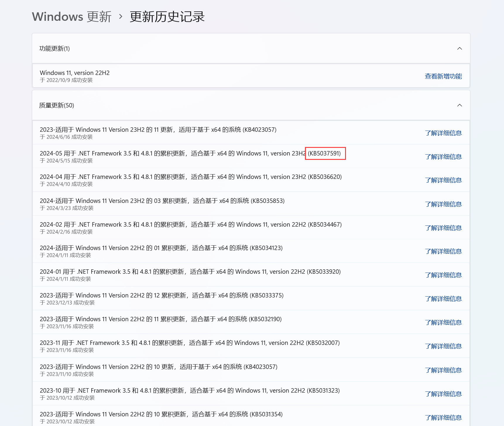The width and height of the screenshot is (504, 426).
Task: Open 了解详细信息 for KB5036620
Action: pos(443,180)
